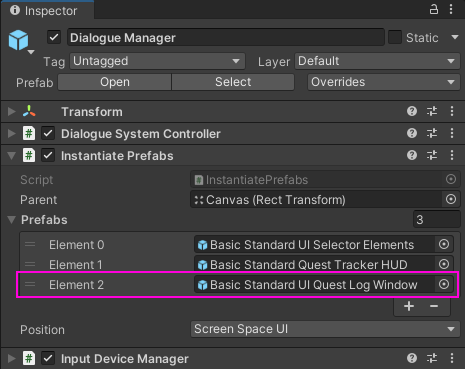
Task: Click the Element 0 drag handle
Action: click(30, 244)
